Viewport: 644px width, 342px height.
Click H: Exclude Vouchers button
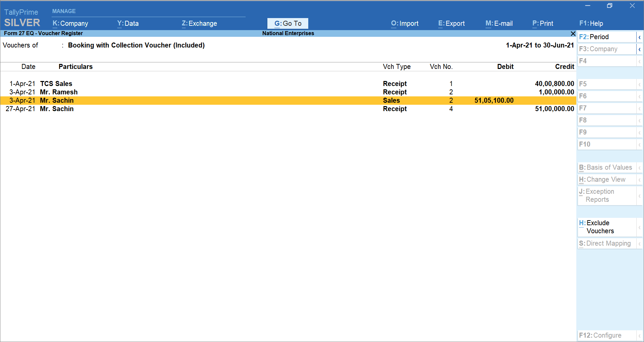click(x=607, y=227)
